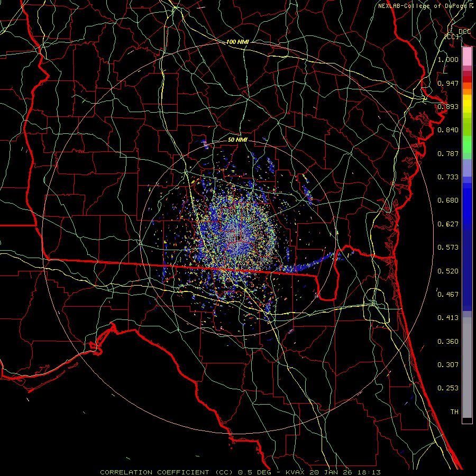Click the 0.893 legend value
The height and width of the screenshot is (476, 476).
tap(448, 106)
